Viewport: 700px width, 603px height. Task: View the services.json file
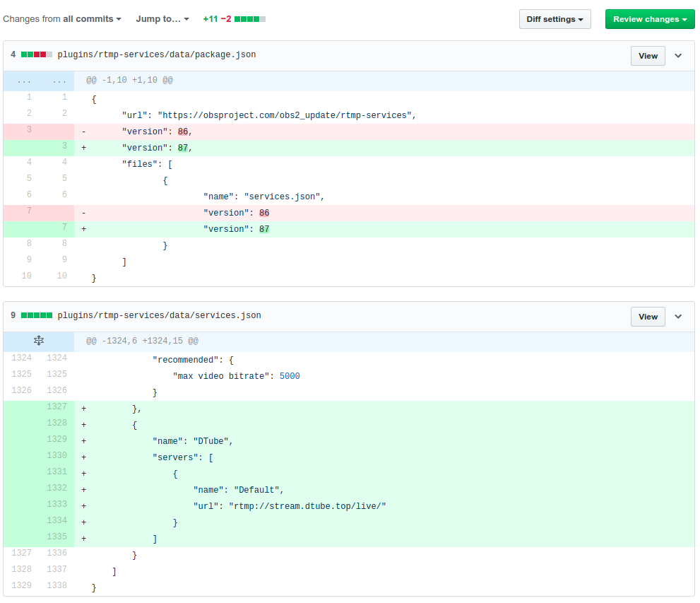pos(648,317)
